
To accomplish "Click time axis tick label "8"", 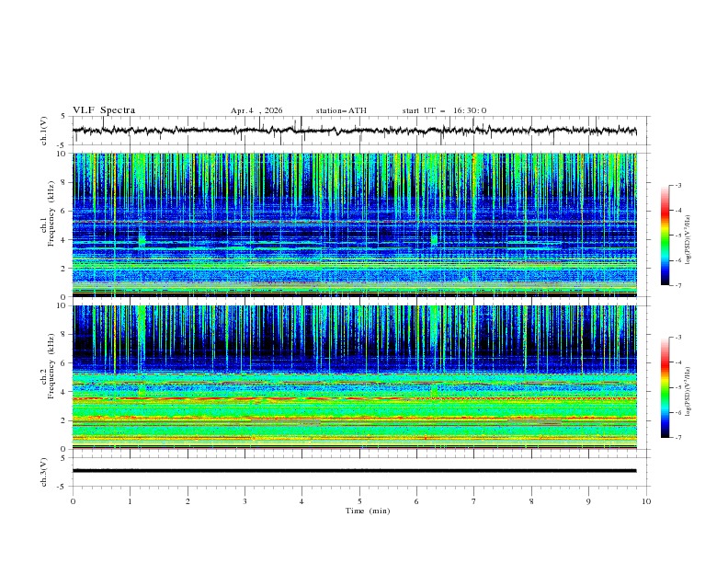I will point(531,501).
